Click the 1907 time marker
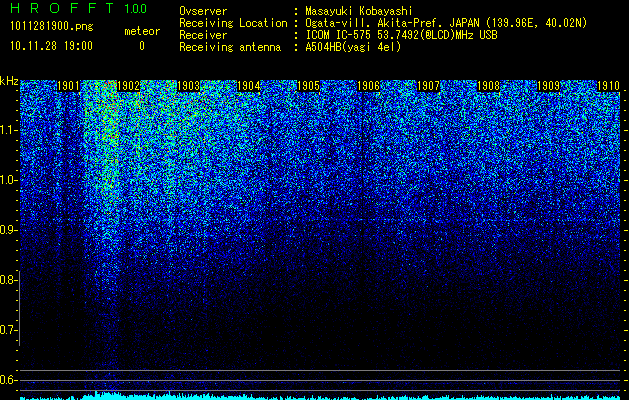The width and height of the screenshot is (629, 400). (428, 86)
